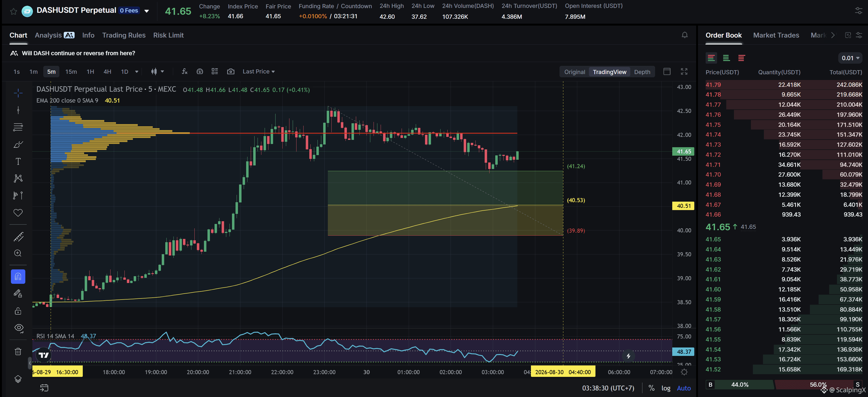Click the trash remove drawings icon
The width and height of the screenshot is (868, 397).
click(x=18, y=352)
